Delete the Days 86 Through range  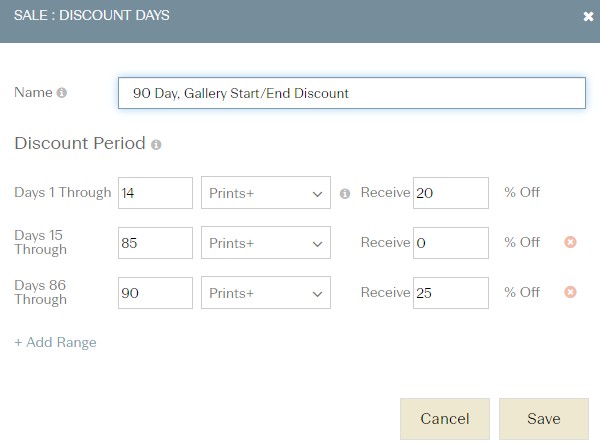coord(570,292)
